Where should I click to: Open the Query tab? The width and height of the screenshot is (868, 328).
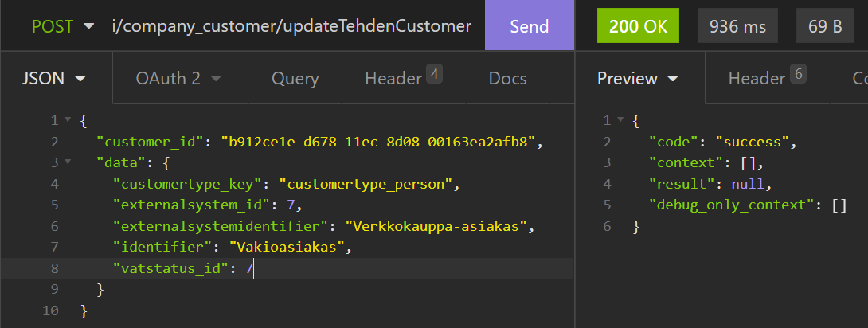[295, 78]
